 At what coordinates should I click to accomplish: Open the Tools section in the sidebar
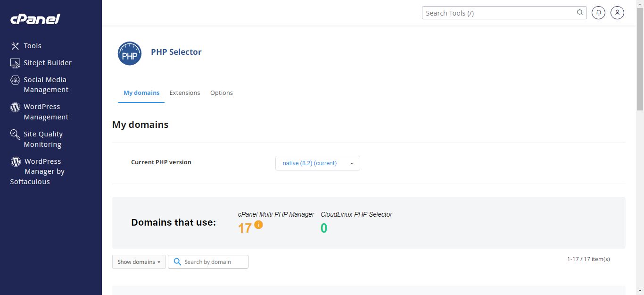(16, 45)
